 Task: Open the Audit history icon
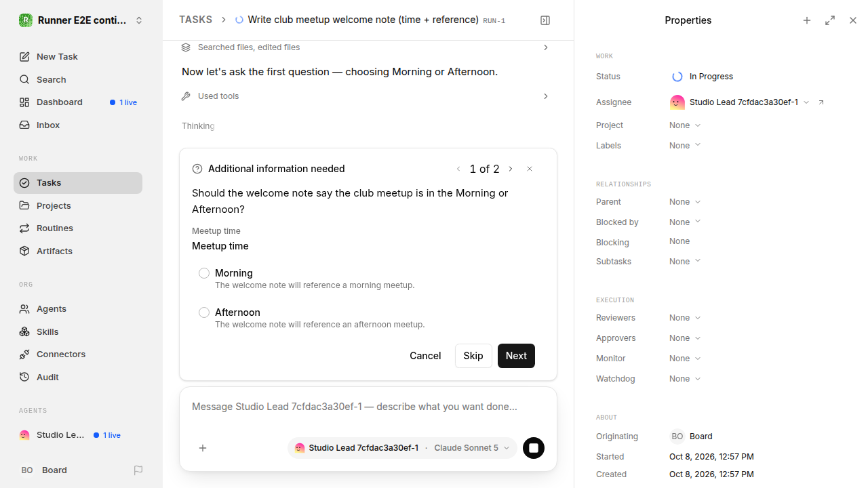pos(24,377)
